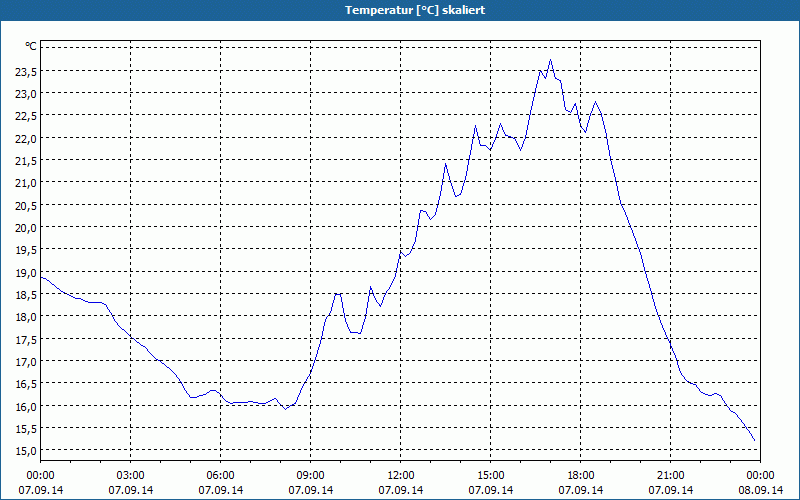Click the 17,0 y-axis value
The width and height of the screenshot is (800, 500).
tap(26, 362)
